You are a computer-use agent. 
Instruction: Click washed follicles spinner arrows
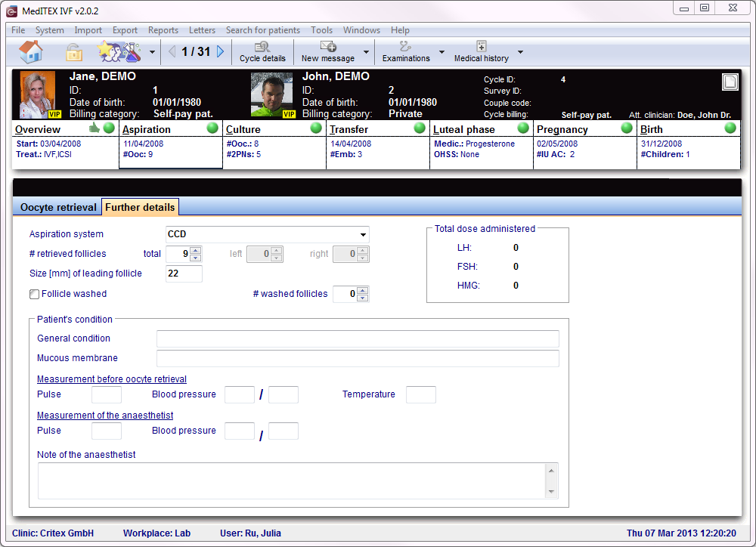364,294
